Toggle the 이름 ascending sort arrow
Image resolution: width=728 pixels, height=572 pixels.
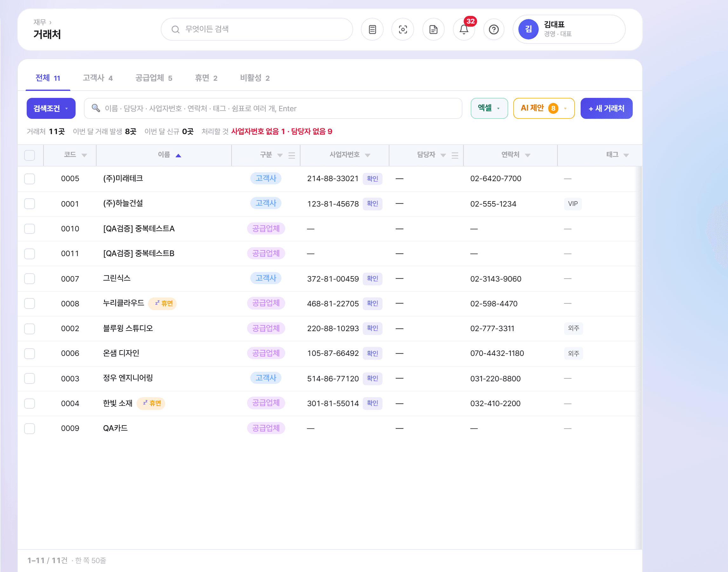click(178, 155)
